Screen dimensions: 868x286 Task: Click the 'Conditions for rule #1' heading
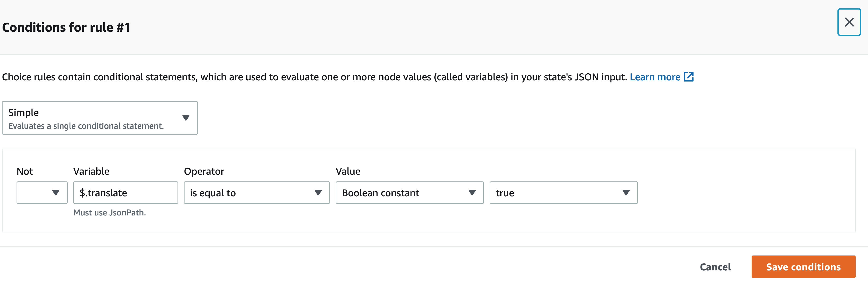[66, 27]
